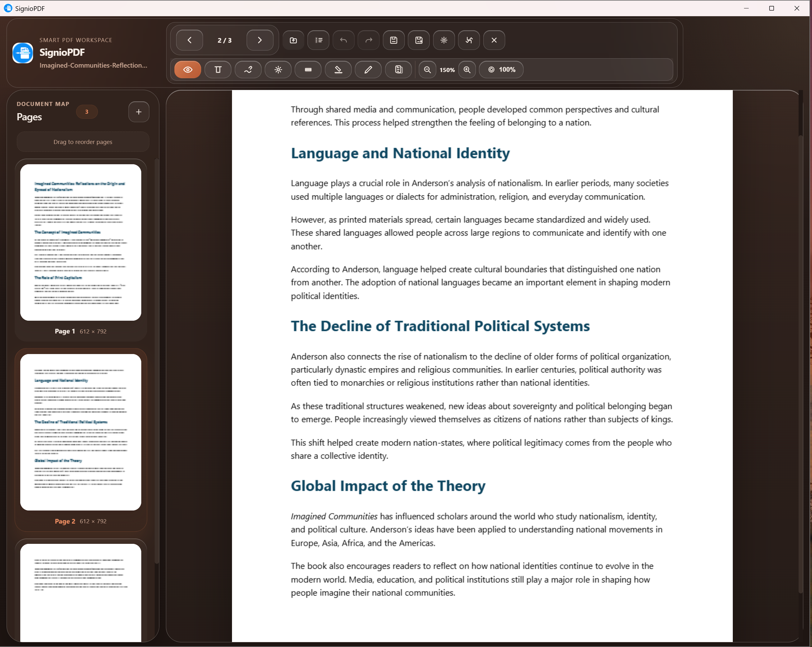Enable the view mode eye tool
Viewport: 812px width, 647px height.
[187, 69]
